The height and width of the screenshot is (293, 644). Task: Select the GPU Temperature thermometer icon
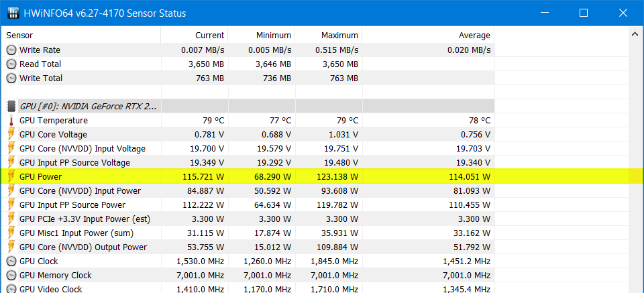tap(11, 121)
